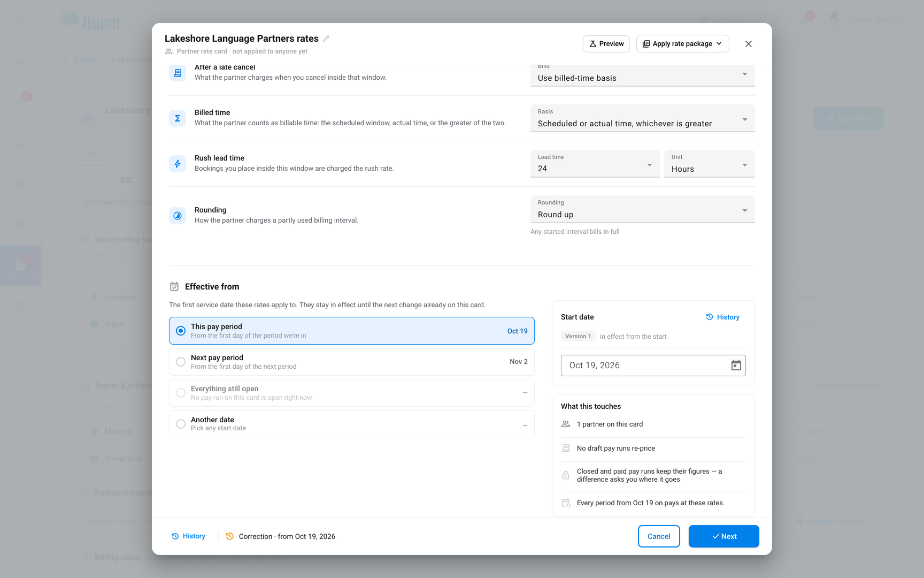
Task: Click the Version 1 badge
Action: coord(578,336)
